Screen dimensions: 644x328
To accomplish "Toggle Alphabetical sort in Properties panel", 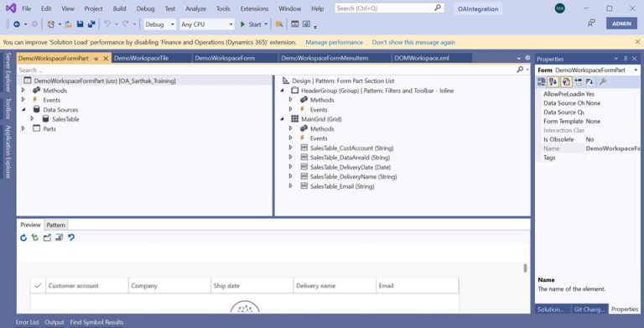I will [x=553, y=82].
